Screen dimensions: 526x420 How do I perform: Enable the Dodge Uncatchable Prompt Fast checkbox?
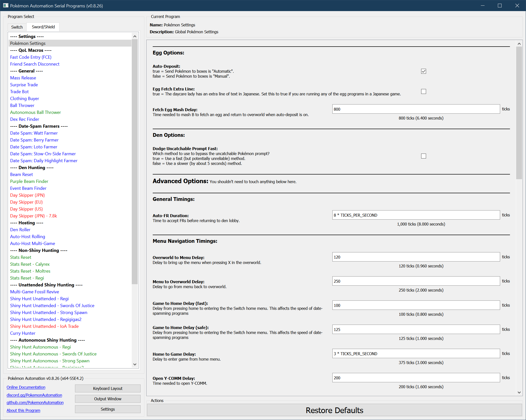(x=423, y=156)
